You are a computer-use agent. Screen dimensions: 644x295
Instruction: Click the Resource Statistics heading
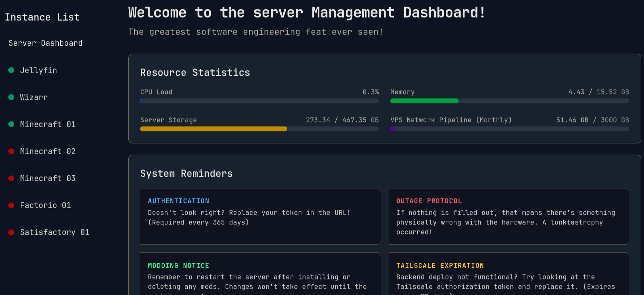click(x=195, y=73)
